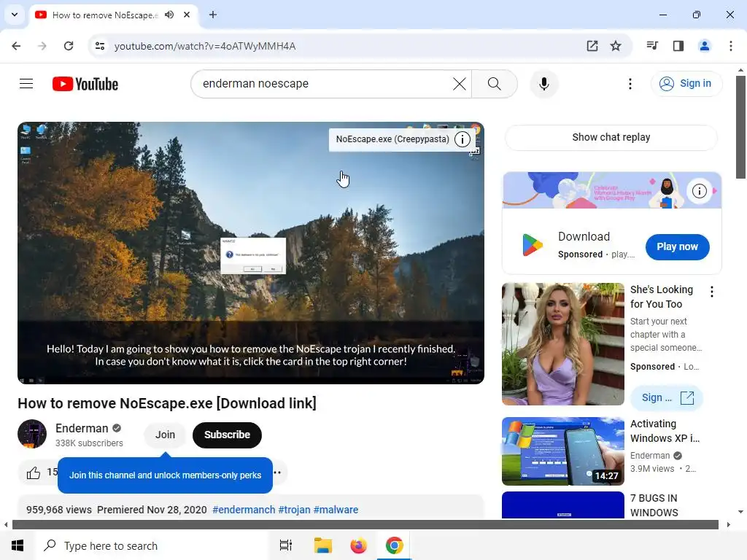The image size is (747, 560).
Task: Open the #malware hashtag
Action: pyautogui.click(x=336, y=510)
